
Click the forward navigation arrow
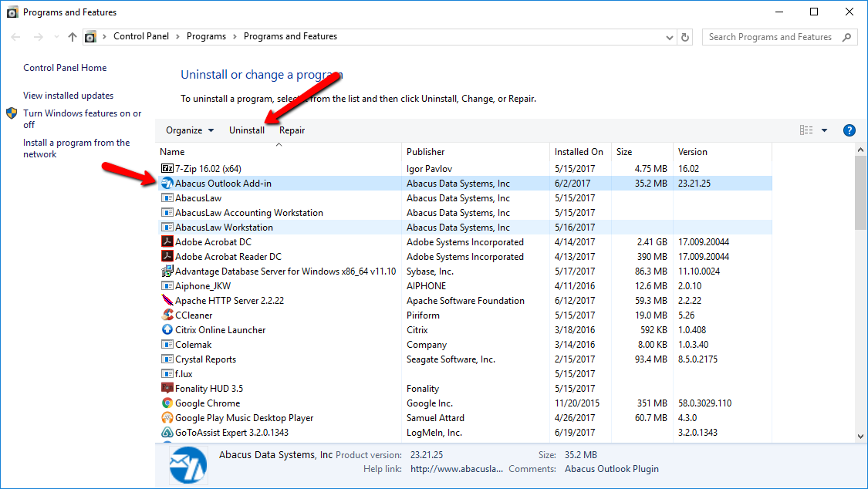[39, 37]
